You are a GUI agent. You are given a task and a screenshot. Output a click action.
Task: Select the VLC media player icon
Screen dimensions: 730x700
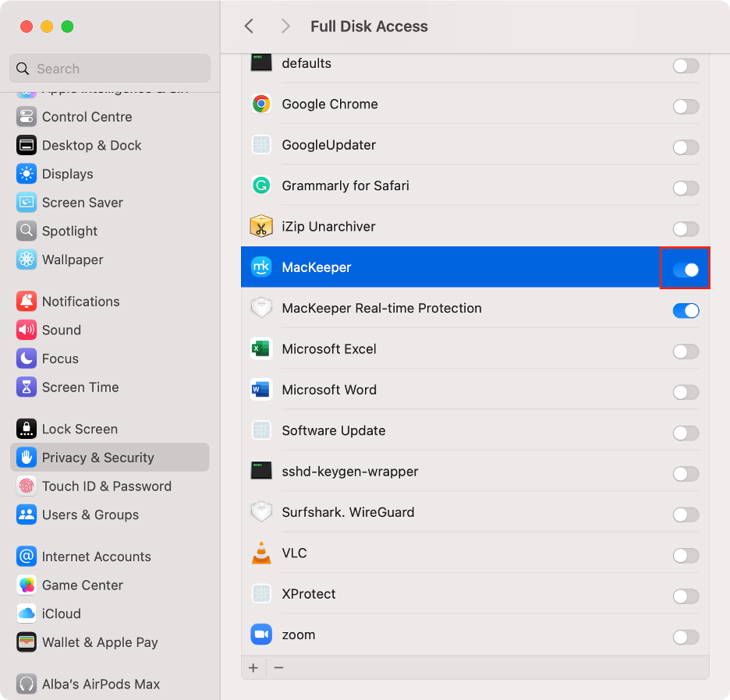pyautogui.click(x=261, y=553)
